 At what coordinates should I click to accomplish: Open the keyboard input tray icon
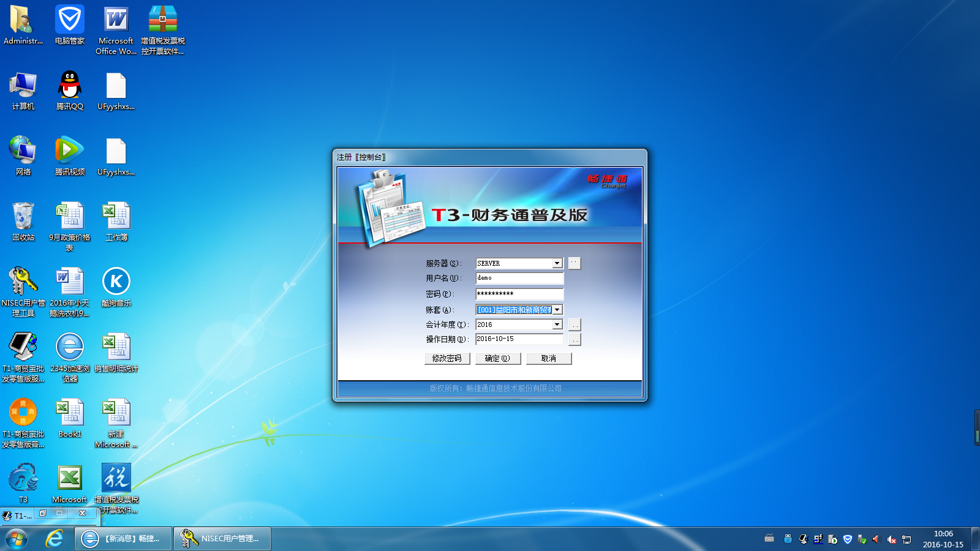tap(769, 539)
